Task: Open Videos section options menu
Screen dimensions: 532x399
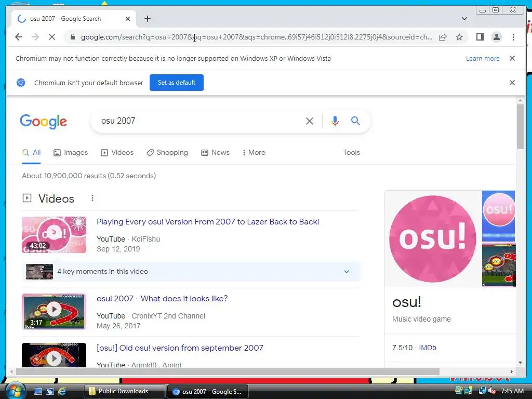Action: (92, 198)
